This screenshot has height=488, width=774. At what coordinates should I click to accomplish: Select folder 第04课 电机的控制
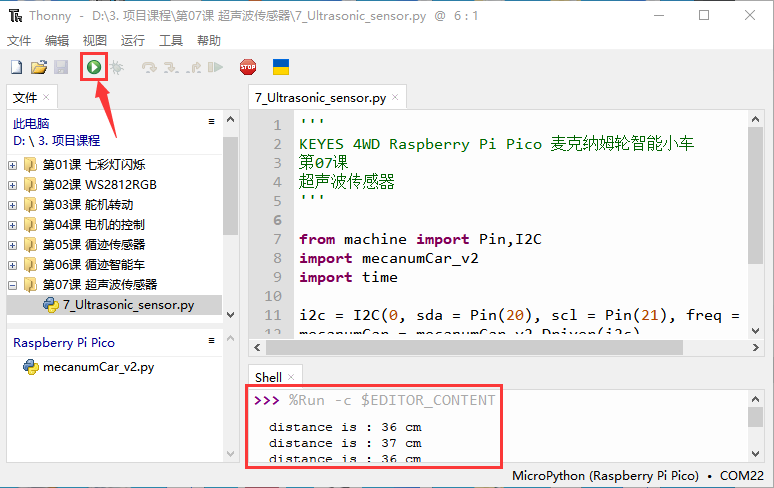[x=94, y=225]
